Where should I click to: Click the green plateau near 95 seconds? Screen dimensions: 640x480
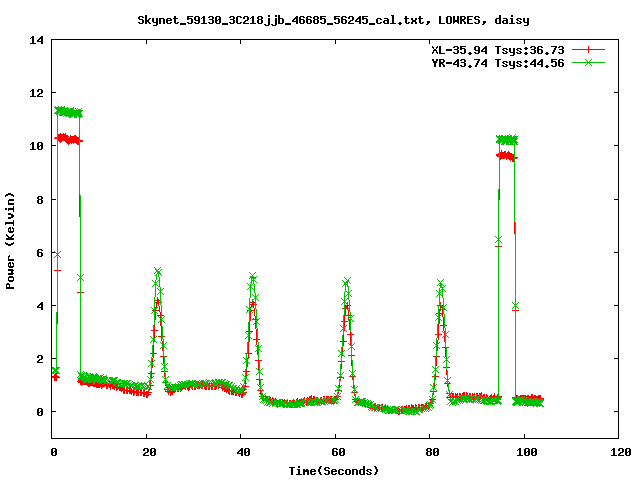pos(507,140)
